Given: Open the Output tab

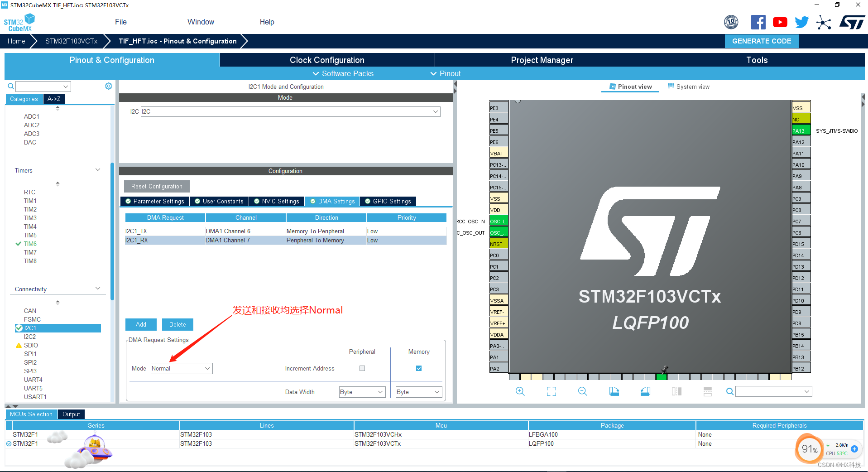Looking at the screenshot, I should (x=71, y=414).
